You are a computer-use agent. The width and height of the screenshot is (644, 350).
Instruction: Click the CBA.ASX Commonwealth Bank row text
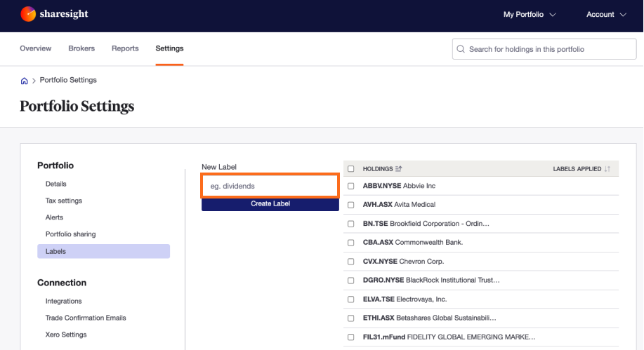pyautogui.click(x=413, y=243)
